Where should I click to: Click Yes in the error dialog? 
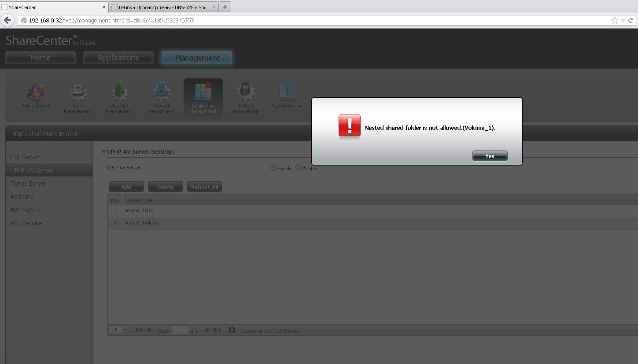[490, 156]
